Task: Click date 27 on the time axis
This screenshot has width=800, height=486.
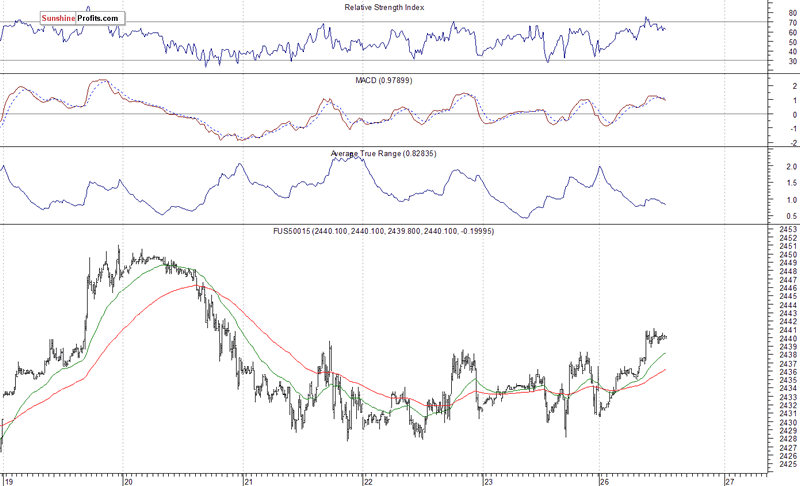Action: [x=729, y=479]
